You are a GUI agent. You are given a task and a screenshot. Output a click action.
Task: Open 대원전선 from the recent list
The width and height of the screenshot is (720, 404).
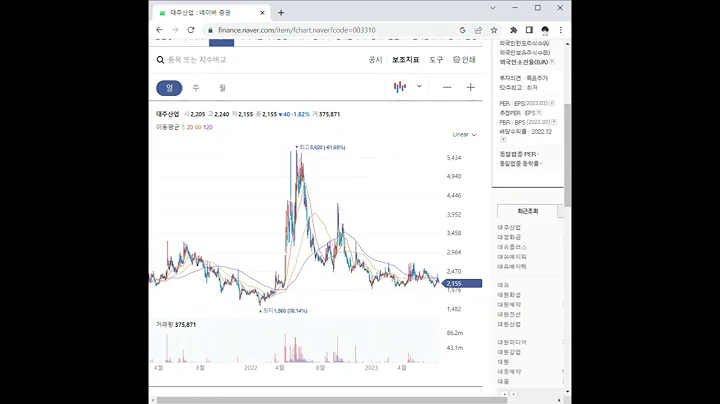509,314
